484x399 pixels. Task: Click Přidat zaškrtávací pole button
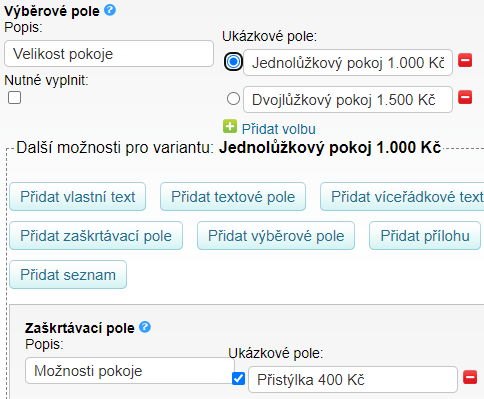[x=96, y=236]
